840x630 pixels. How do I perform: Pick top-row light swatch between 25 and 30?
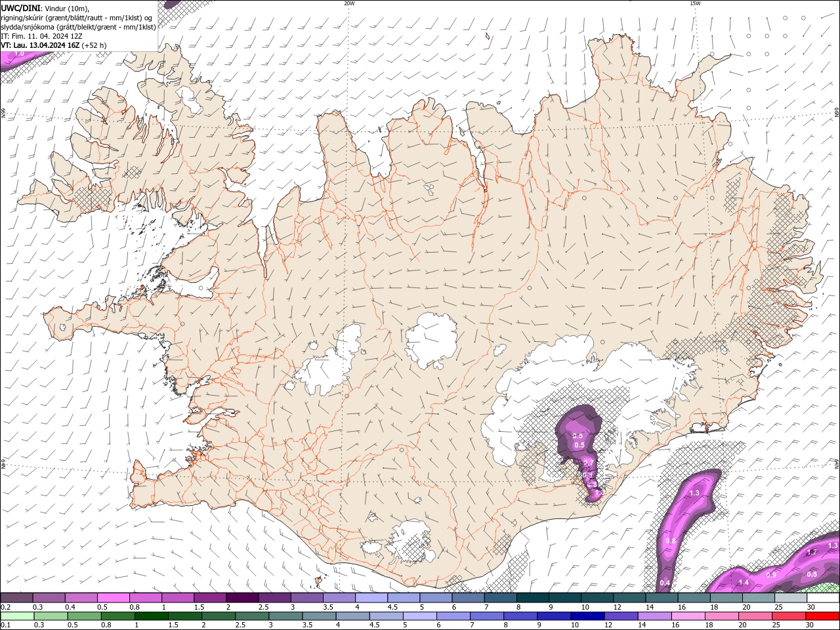point(790,598)
